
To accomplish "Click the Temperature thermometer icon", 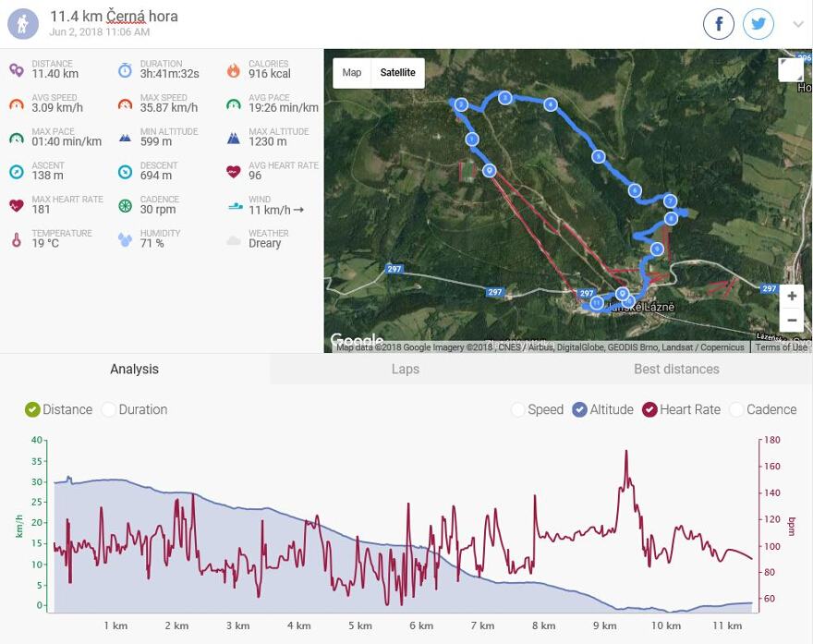I will [x=17, y=240].
